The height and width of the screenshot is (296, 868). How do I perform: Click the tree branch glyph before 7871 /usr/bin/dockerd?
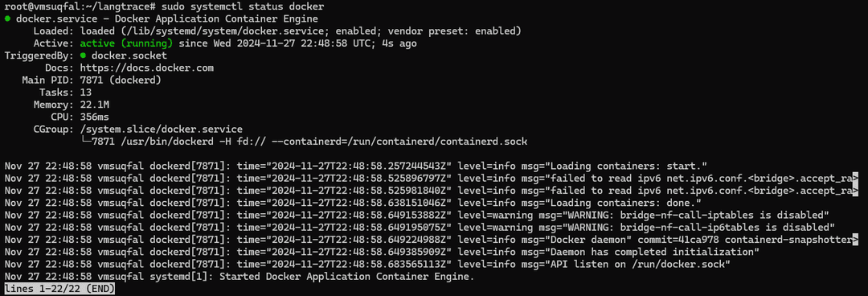tap(86, 142)
